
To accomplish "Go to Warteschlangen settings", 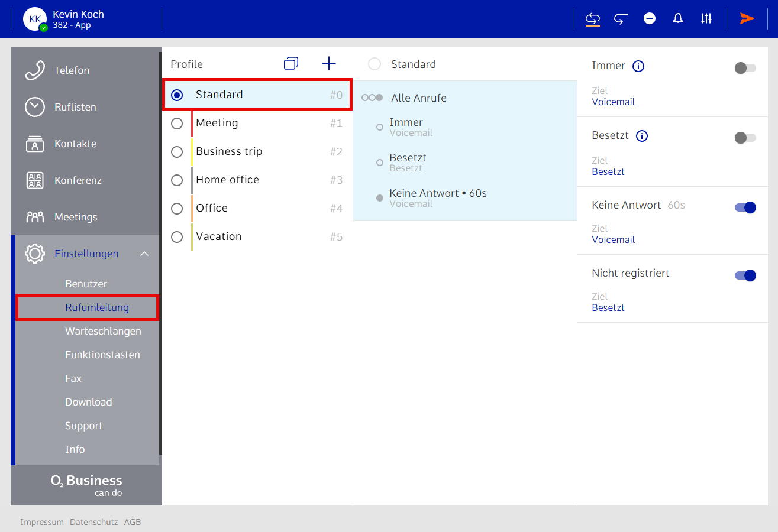I will tap(103, 331).
